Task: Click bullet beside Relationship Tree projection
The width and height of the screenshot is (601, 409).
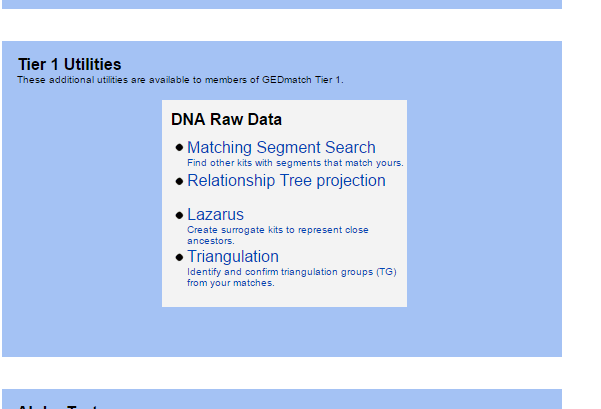Action: click(x=179, y=181)
